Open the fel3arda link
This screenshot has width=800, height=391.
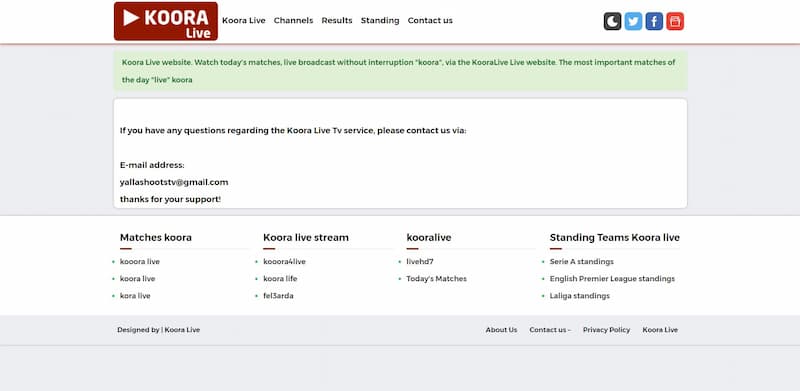(278, 296)
